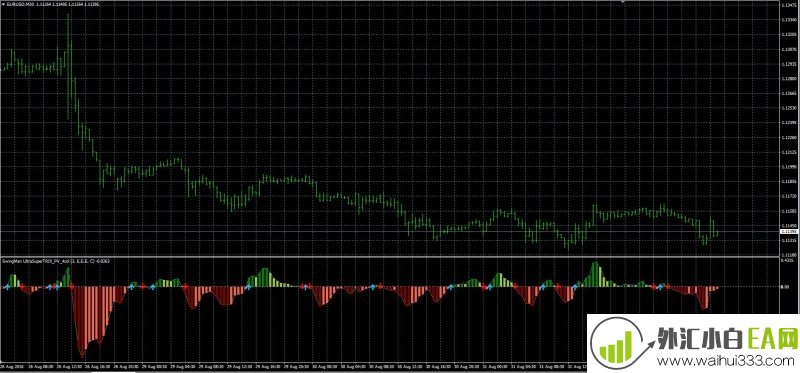
Task: Click the 29 Aug 16:30 time label
Action: click(x=267, y=366)
